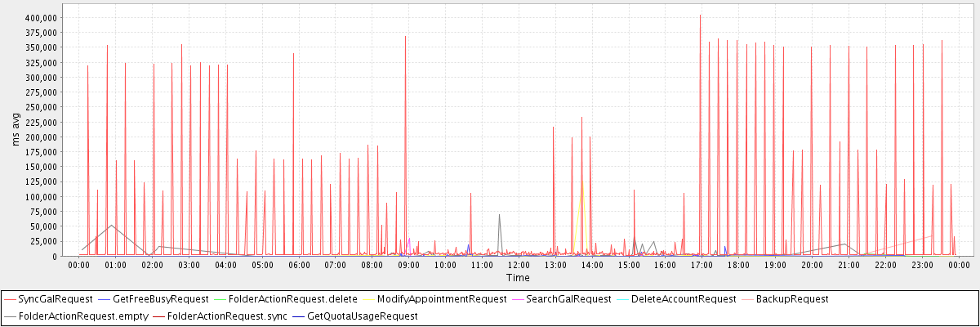Click the tallest red spike above 400,000
980x327 pixels.
[x=700, y=16]
